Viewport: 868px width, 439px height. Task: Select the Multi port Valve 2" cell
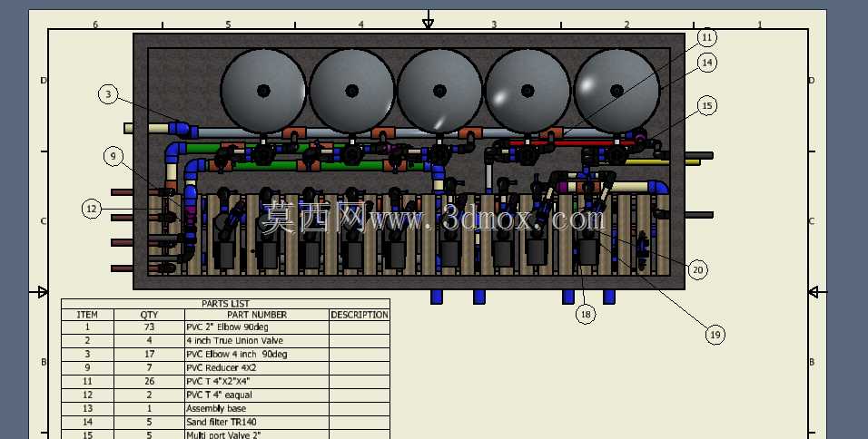coord(257,434)
